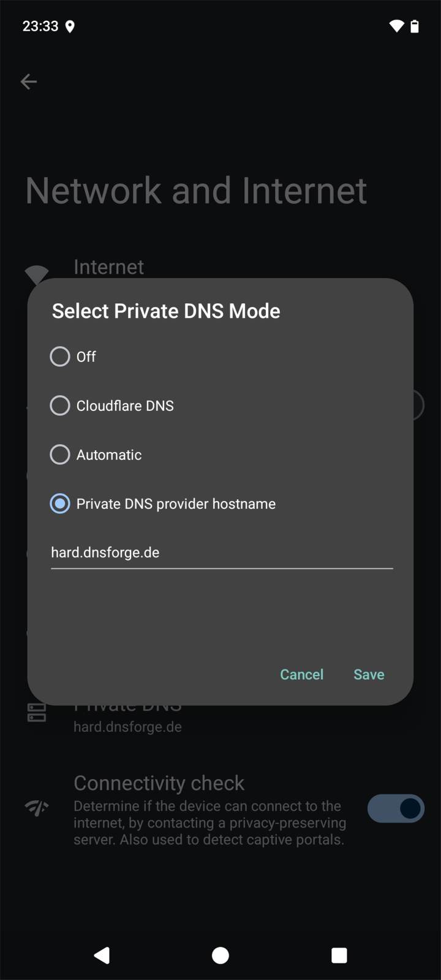Click the Connectivity check icon
The height and width of the screenshot is (980, 441).
37,809
